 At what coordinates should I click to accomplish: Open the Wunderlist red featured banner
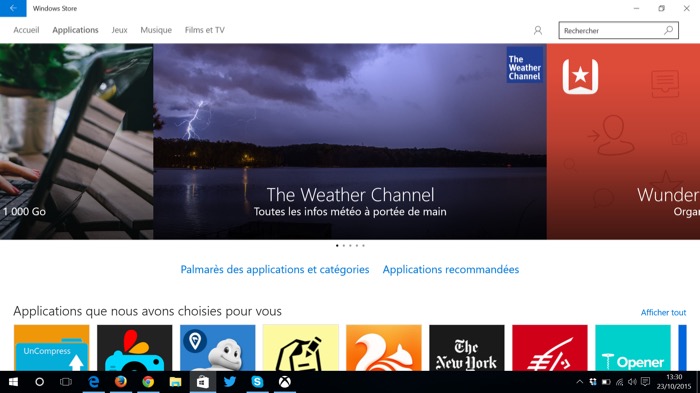[623, 142]
